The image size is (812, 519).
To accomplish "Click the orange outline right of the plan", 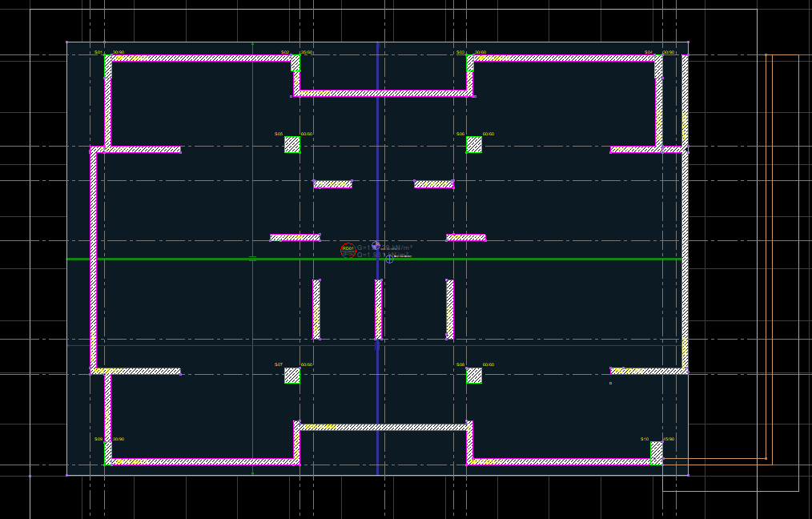I will pos(766,256).
